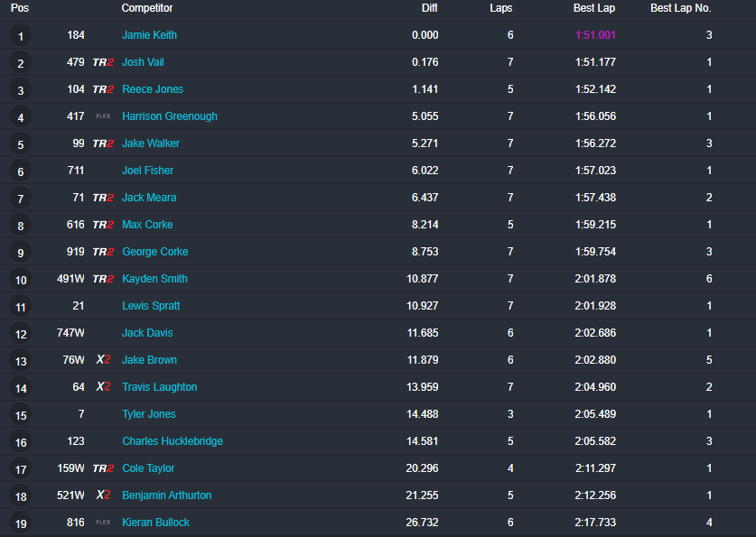Click the Best Lap column header

click(594, 8)
